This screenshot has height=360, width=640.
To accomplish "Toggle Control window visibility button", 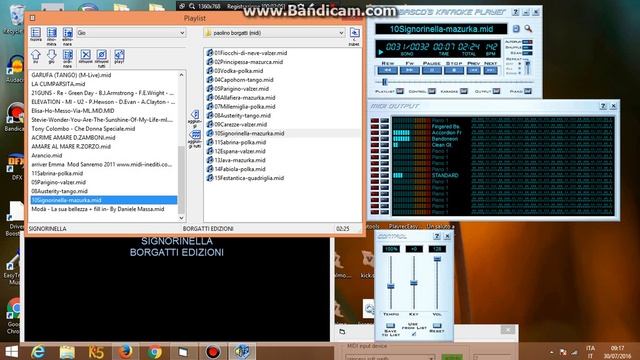I will coord(431,91).
